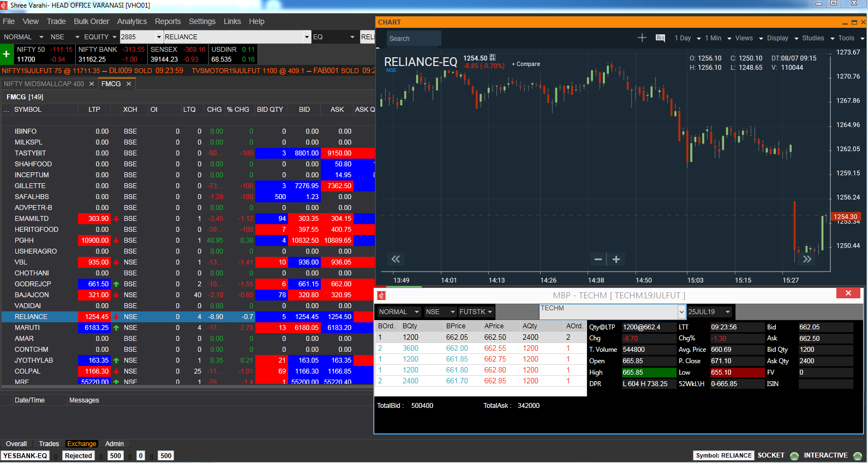Open the Settings menu

coord(202,21)
